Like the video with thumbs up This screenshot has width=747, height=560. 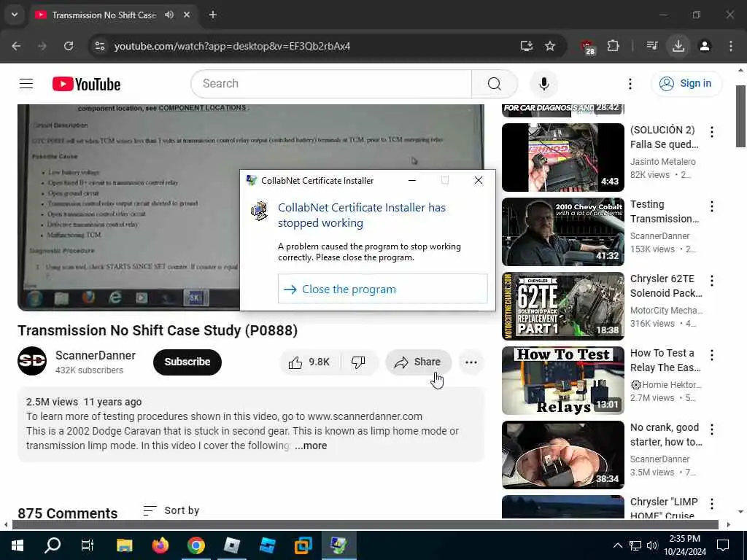[x=309, y=362]
